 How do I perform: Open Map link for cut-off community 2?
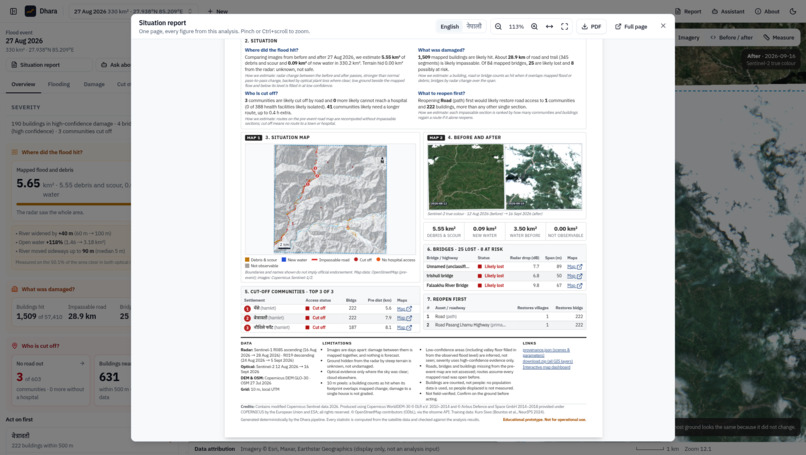pyautogui.click(x=404, y=318)
